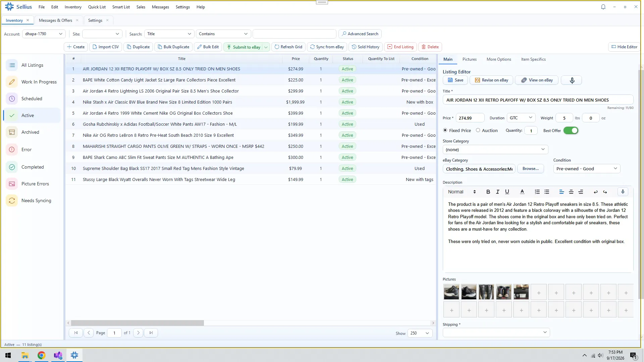Click the horizontal grid scrollbar
The width and height of the screenshot is (644, 362).
(x=138, y=323)
